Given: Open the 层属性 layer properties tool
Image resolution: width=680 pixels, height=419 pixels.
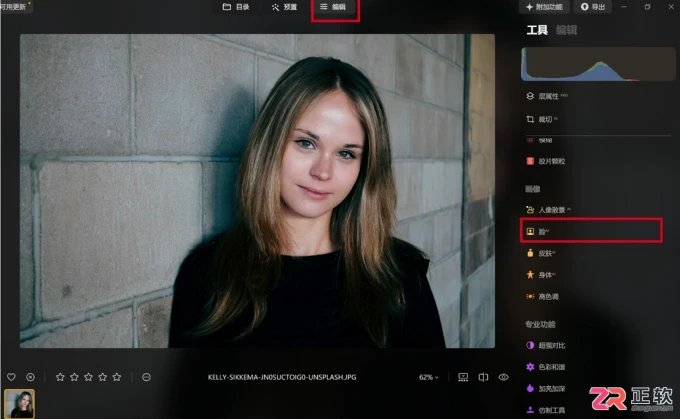Looking at the screenshot, I should coord(547,96).
